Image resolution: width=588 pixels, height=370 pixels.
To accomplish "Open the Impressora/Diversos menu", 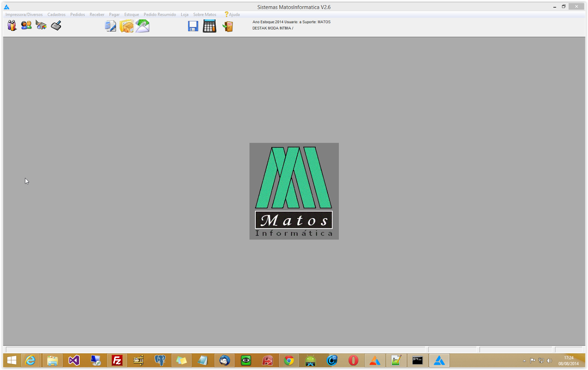I will pyautogui.click(x=24, y=14).
